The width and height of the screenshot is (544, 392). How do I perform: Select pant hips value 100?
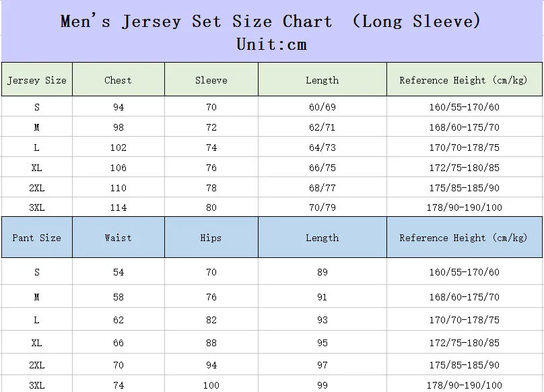[211, 385]
